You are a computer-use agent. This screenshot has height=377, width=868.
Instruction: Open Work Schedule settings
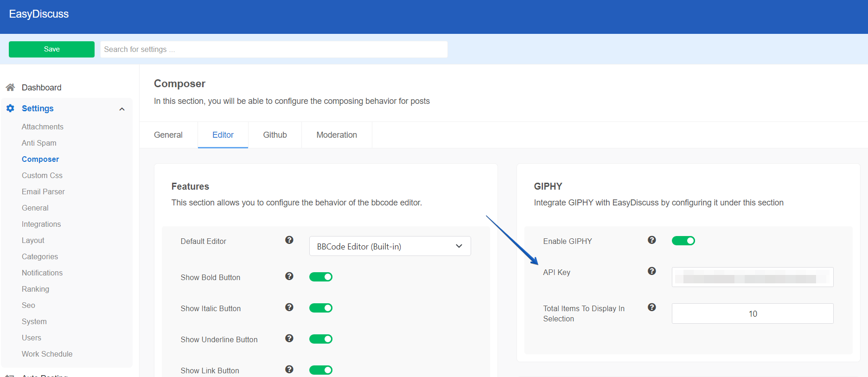[47, 354]
